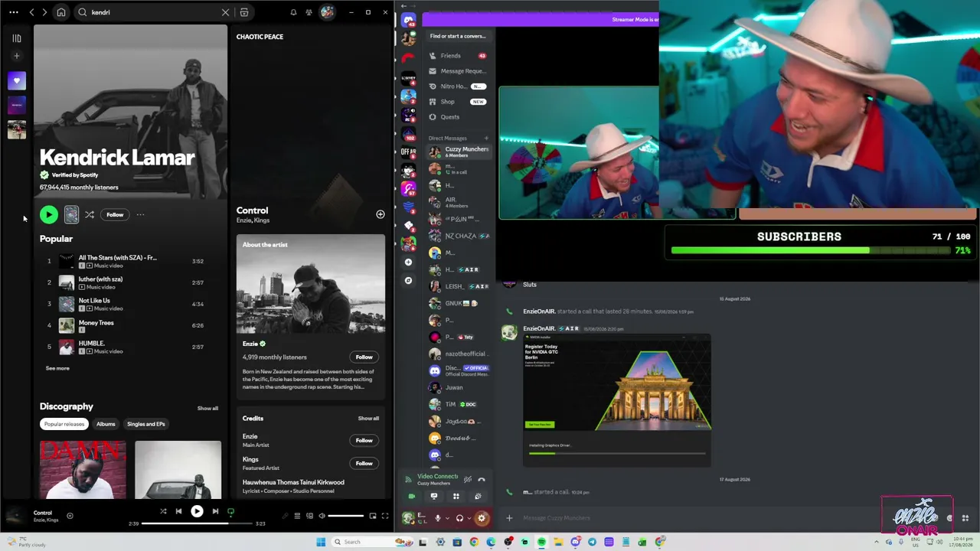Viewport: 980px width, 551px height.
Task: Open the Windows Start menu
Action: pos(321,542)
